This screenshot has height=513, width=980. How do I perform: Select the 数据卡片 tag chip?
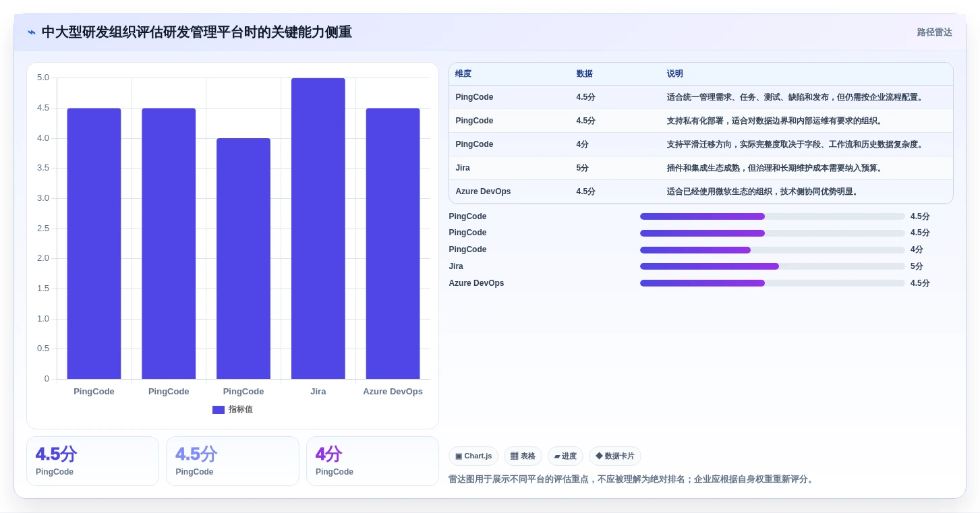coord(615,456)
